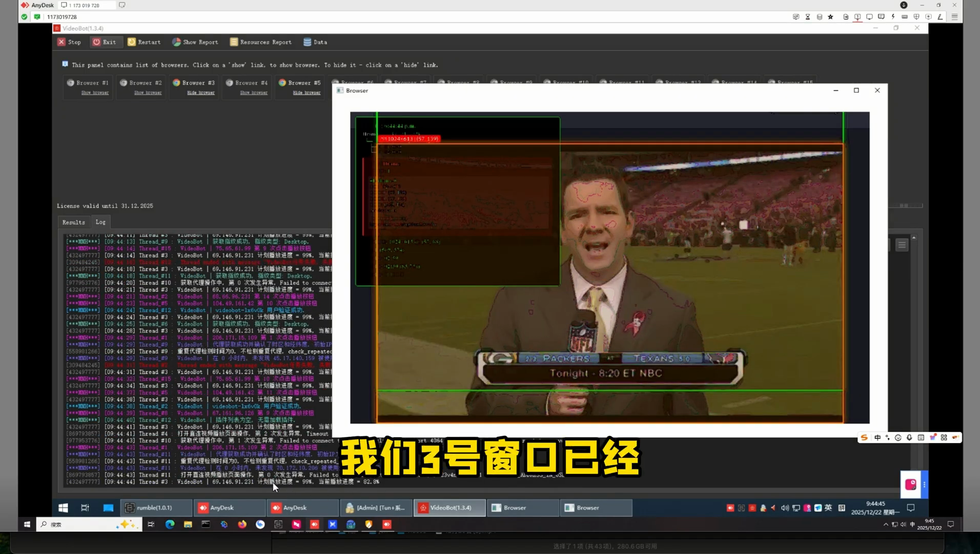Stop the VideoBot run

tap(69, 42)
